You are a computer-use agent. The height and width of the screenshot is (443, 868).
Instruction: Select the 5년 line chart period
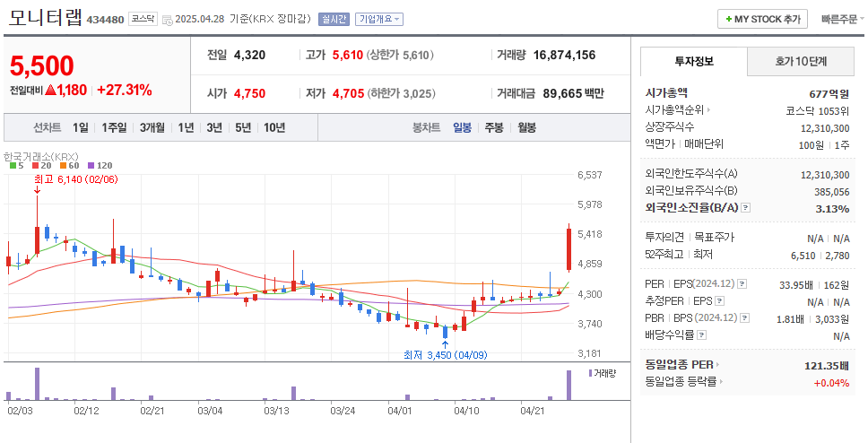243,127
